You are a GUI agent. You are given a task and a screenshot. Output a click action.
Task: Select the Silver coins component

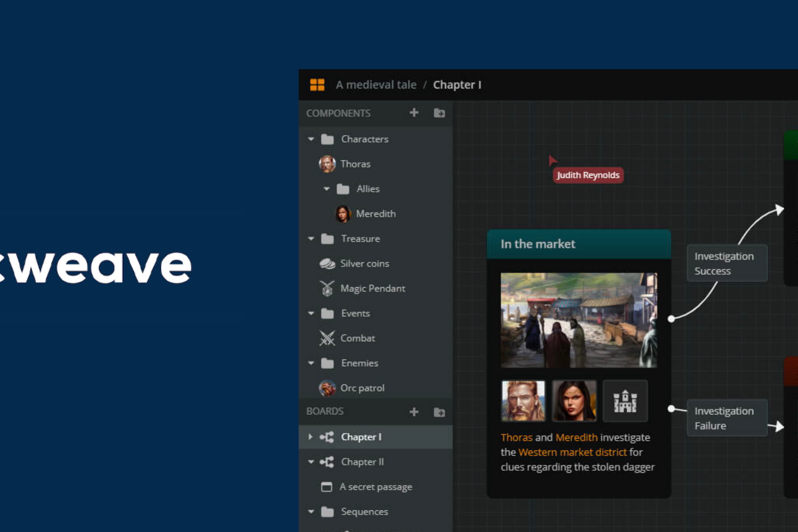tap(365, 264)
